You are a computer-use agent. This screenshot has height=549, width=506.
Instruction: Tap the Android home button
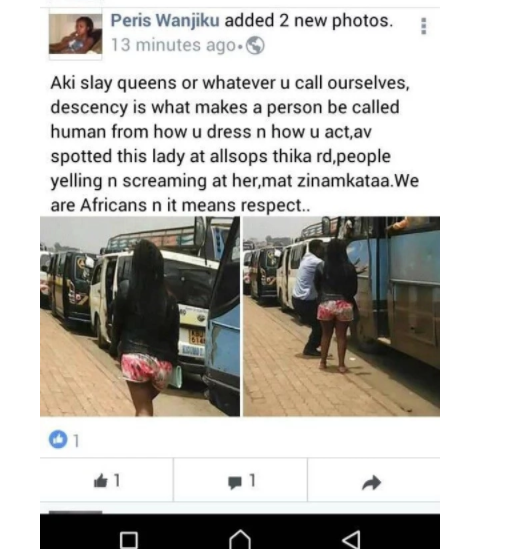(x=240, y=540)
